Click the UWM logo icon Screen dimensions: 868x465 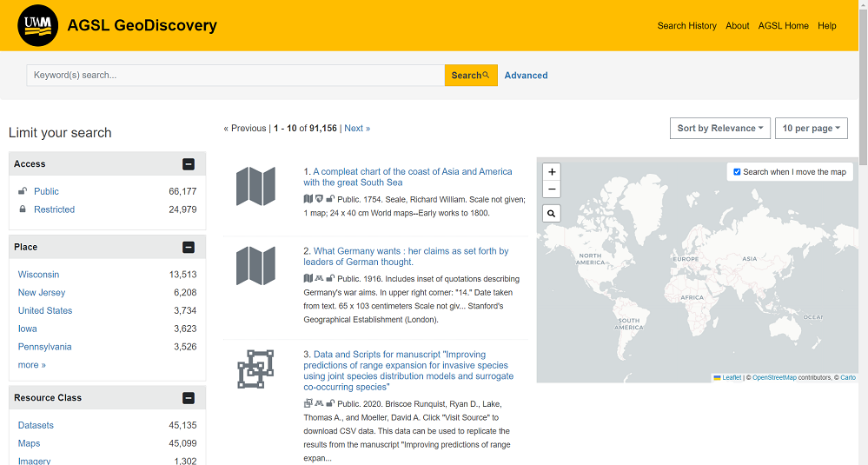[37, 25]
